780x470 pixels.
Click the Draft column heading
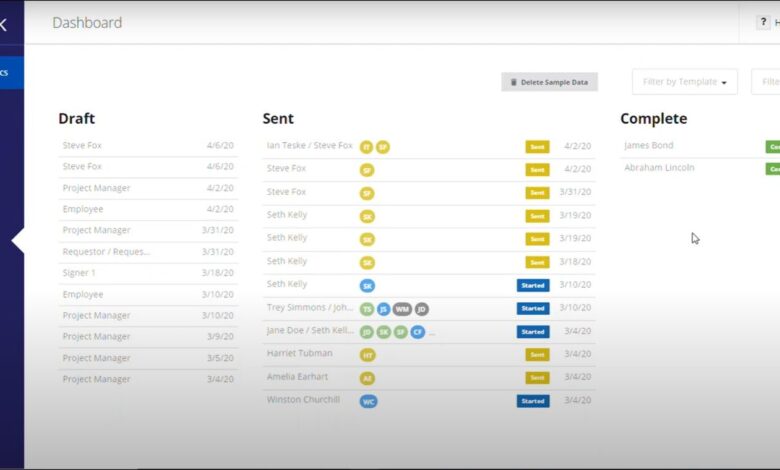point(77,118)
